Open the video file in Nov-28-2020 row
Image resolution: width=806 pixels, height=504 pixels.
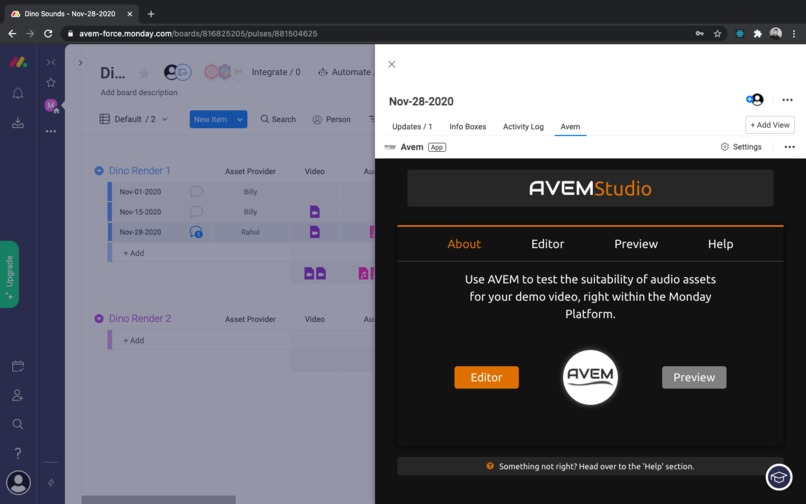pos(315,232)
